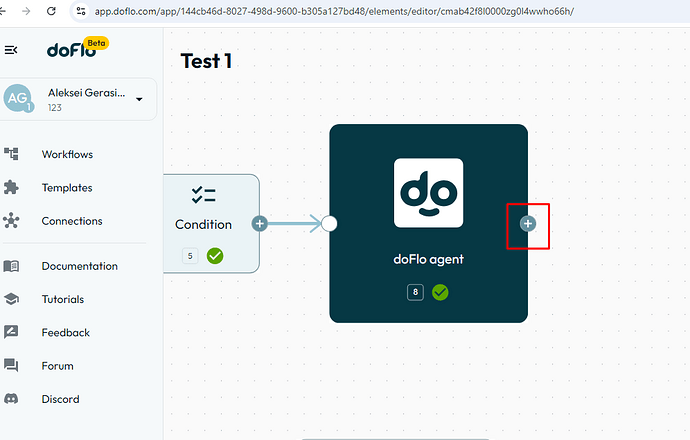Focus the browser address bar URL
Screen dimensions: 690x440
(334, 11)
